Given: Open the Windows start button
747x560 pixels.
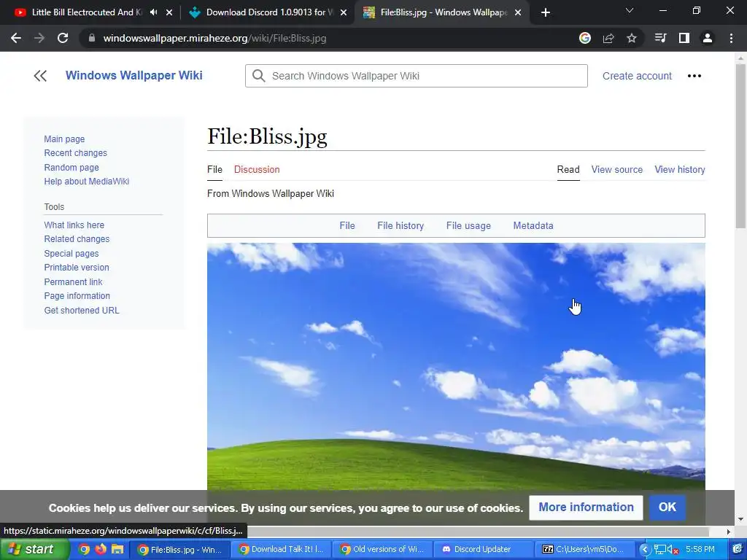Looking at the screenshot, I should [x=34, y=549].
